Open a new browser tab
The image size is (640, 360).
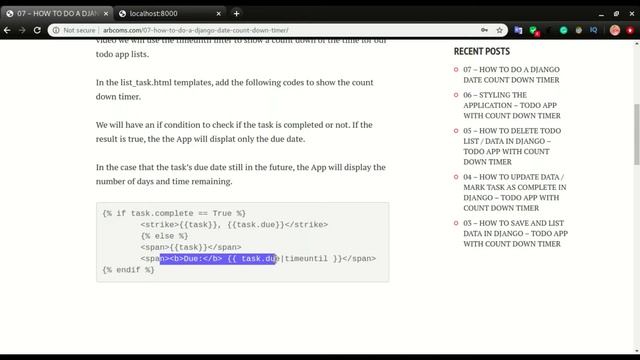coord(236,13)
